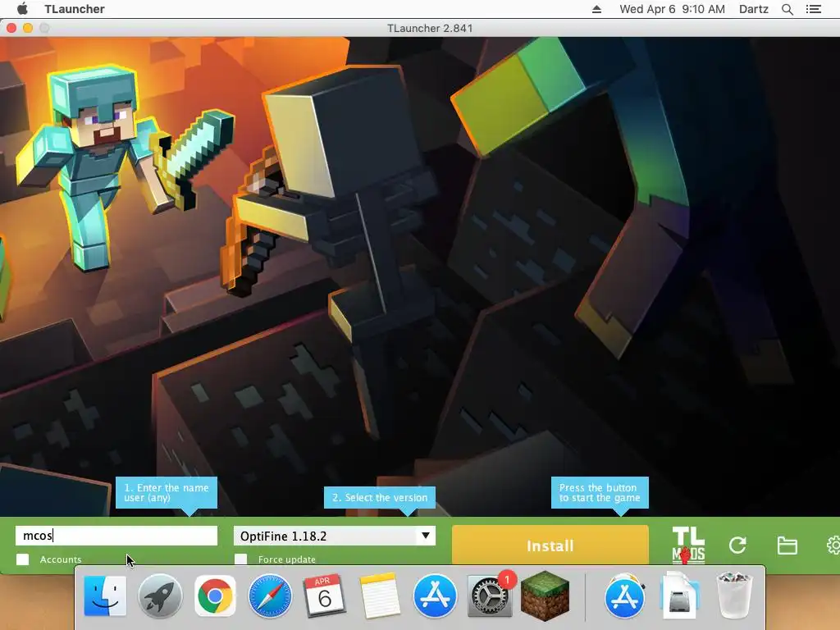Open Notes app in dock
This screenshot has height=630, width=840.
[380, 596]
